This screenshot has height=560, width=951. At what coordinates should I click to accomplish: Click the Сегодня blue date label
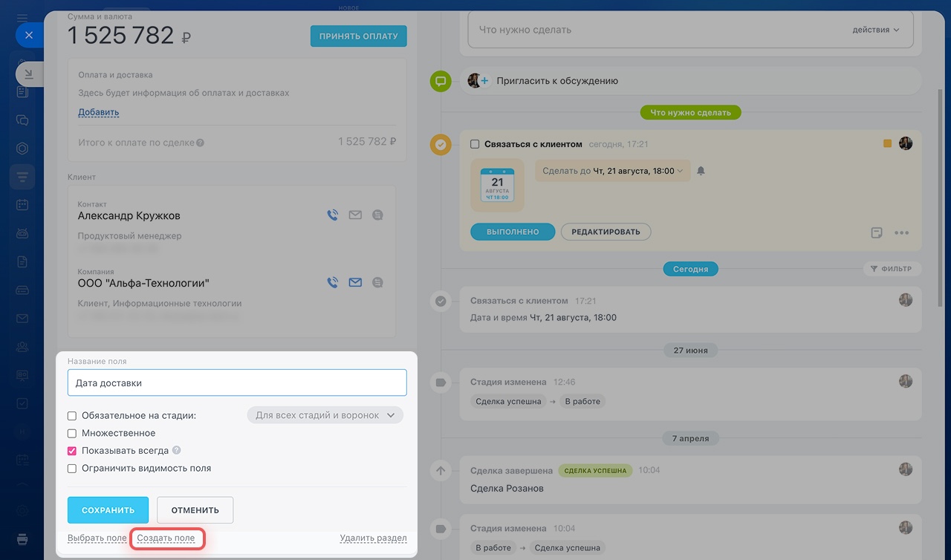pos(691,269)
